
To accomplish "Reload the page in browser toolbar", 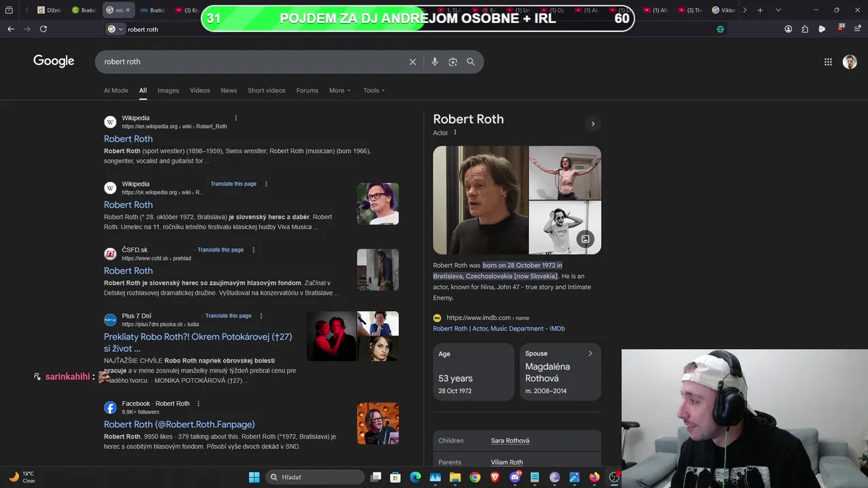I will pos(43,29).
